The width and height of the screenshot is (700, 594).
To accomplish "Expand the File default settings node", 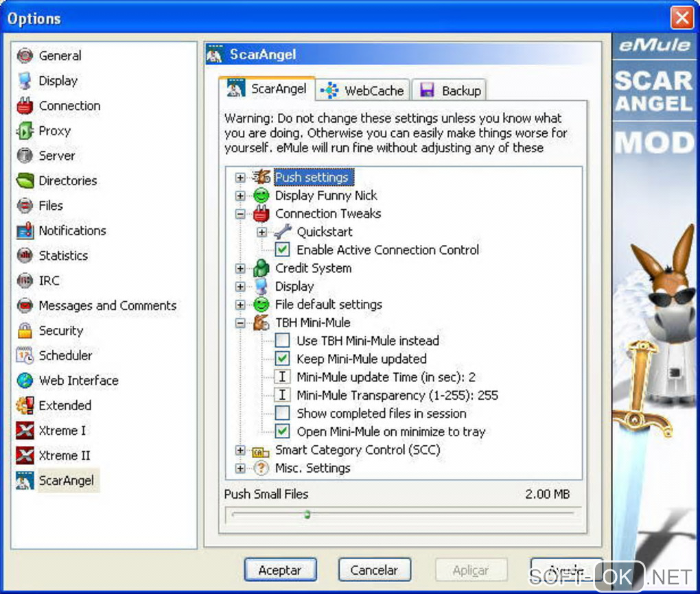I will point(240,305).
